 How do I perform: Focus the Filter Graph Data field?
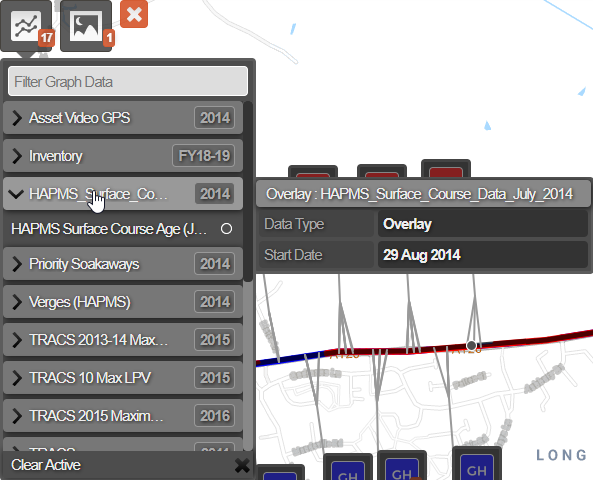(128, 81)
